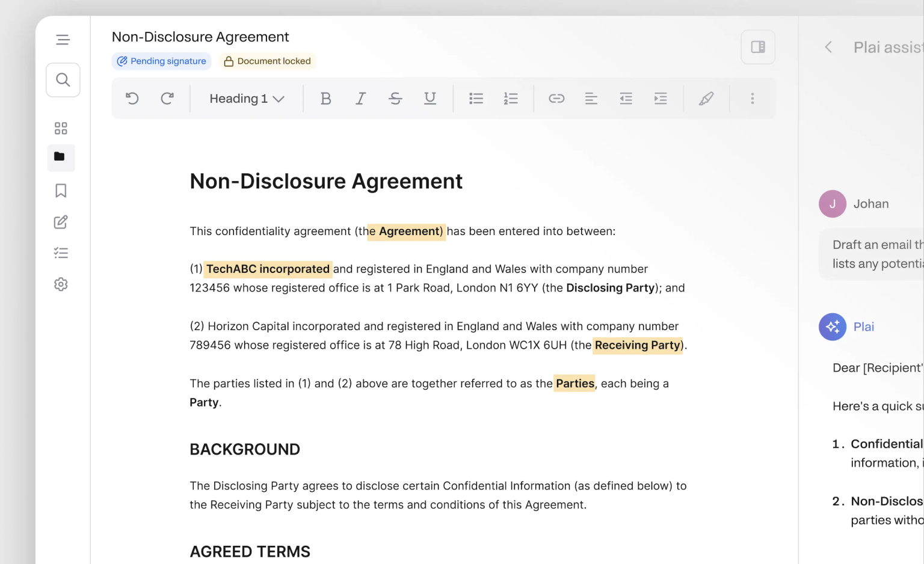Image resolution: width=924 pixels, height=564 pixels.
Task: Expand the Heading 1 style dropdown
Action: pyautogui.click(x=247, y=99)
